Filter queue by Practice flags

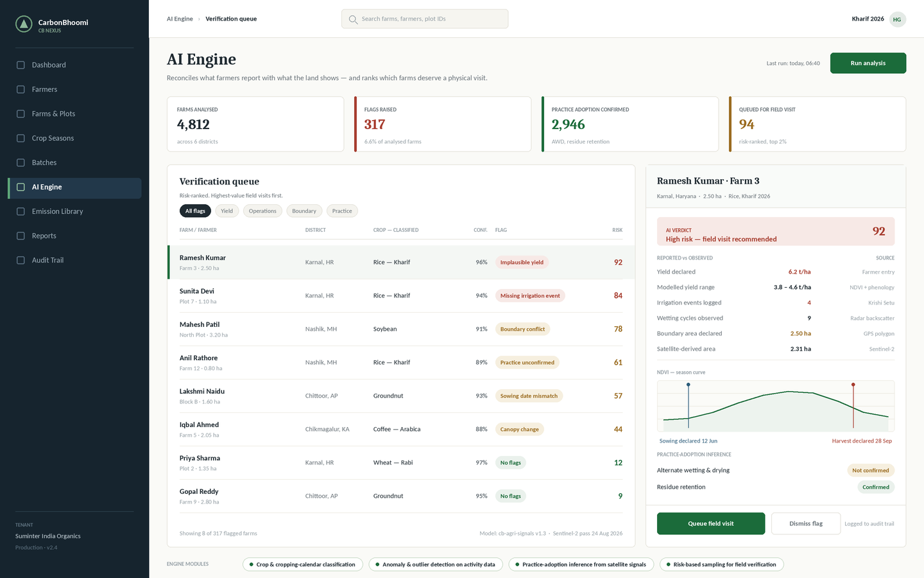(x=342, y=211)
